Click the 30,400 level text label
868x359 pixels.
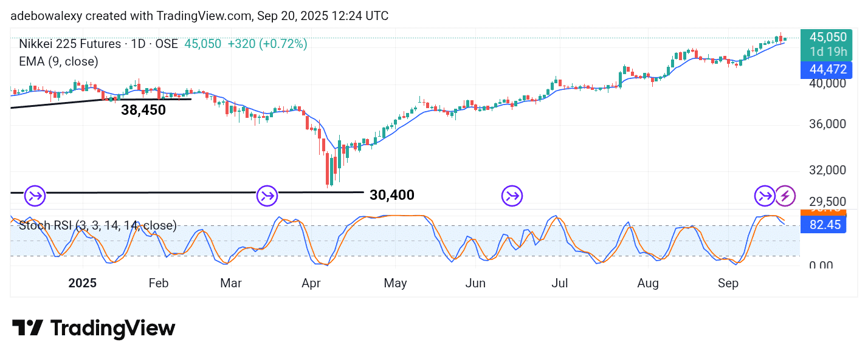pos(392,195)
